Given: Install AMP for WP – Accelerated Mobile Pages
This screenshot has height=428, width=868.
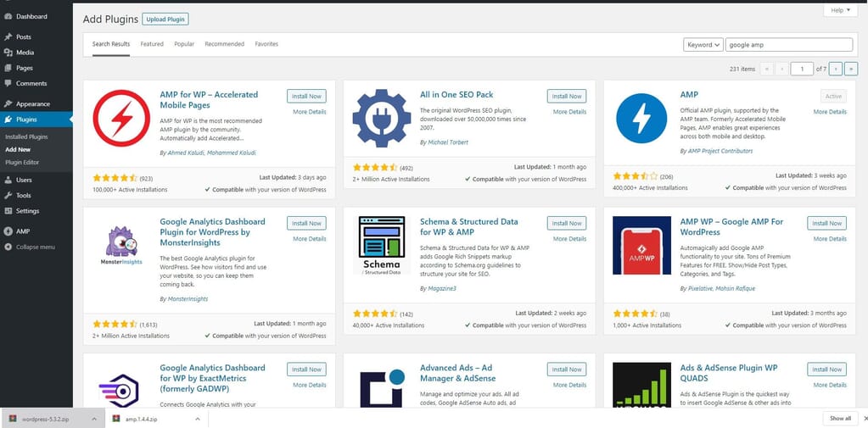Looking at the screenshot, I should [x=306, y=97].
